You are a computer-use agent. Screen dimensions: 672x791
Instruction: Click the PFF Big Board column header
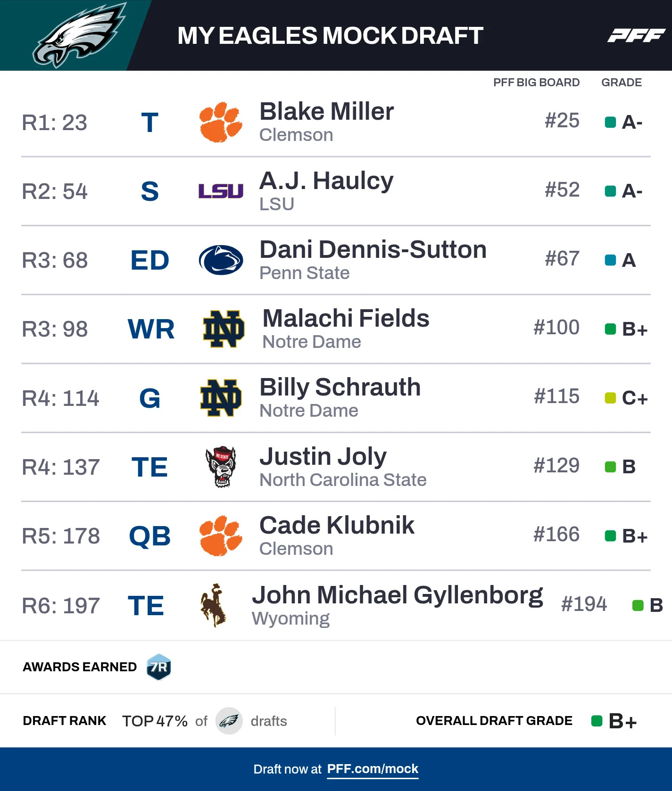536,82
